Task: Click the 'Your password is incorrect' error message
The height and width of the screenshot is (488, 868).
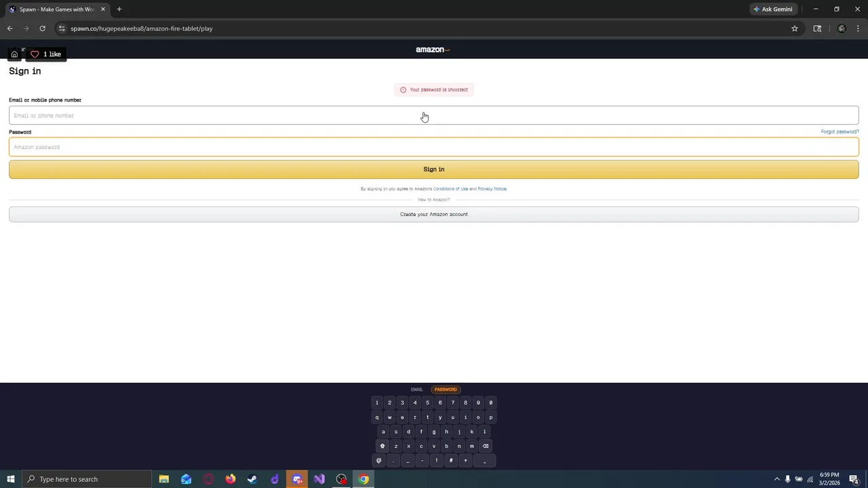Action: (434, 89)
